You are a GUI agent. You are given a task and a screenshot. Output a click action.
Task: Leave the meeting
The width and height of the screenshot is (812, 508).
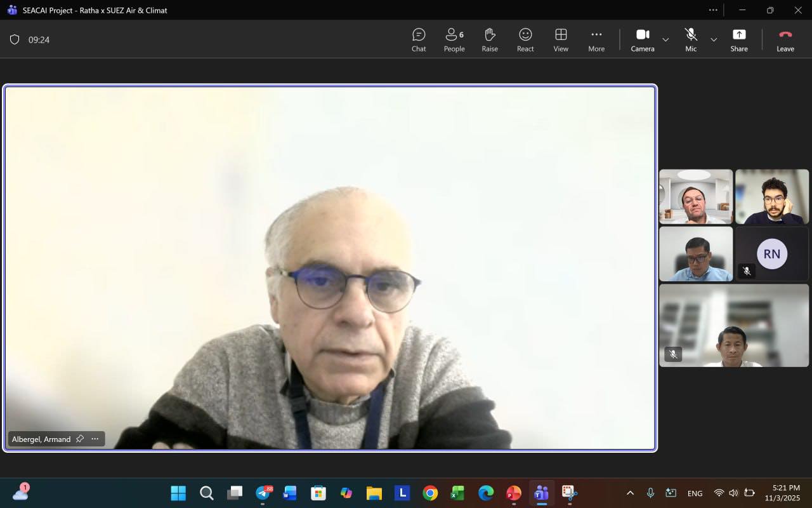(785, 39)
